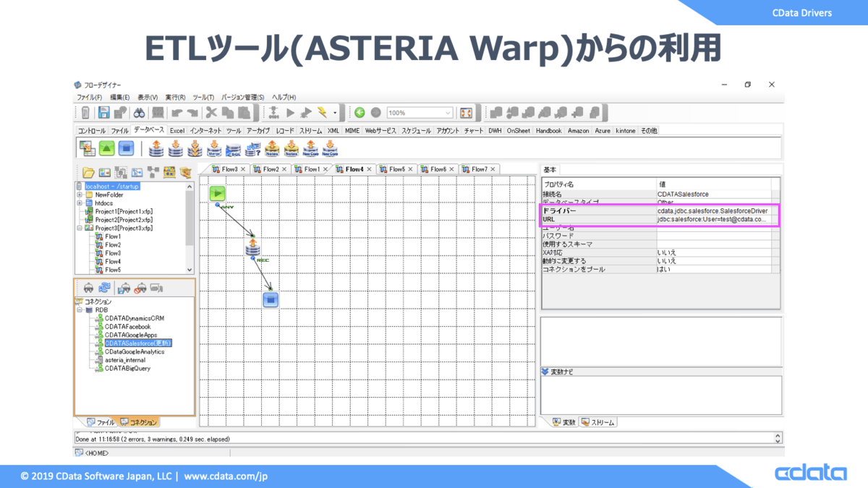Switch to the Excel palette tab

(x=177, y=131)
